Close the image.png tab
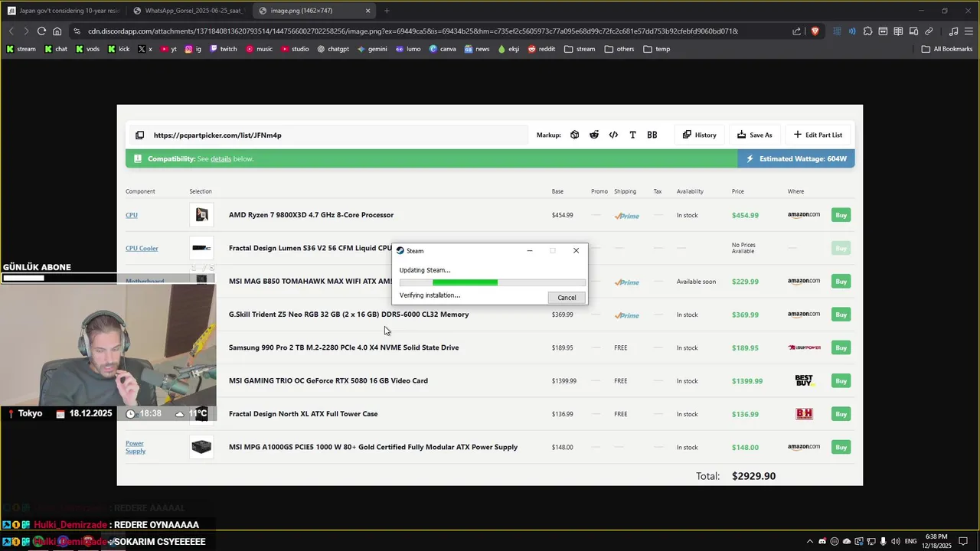Viewport: 980px width, 551px height. (x=367, y=11)
